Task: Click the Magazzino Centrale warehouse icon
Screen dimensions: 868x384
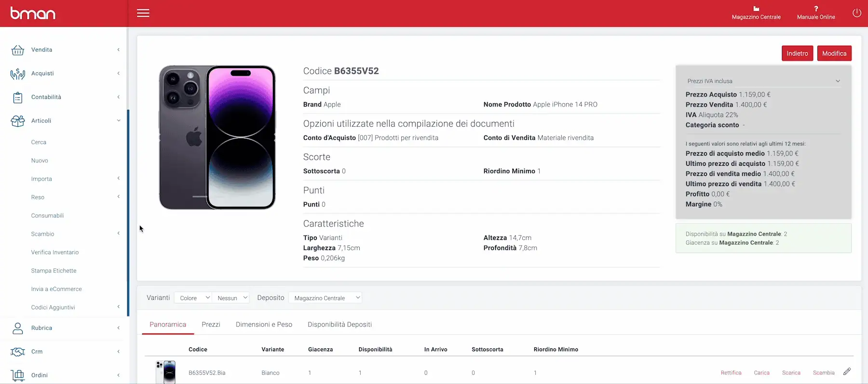Action: (756, 9)
